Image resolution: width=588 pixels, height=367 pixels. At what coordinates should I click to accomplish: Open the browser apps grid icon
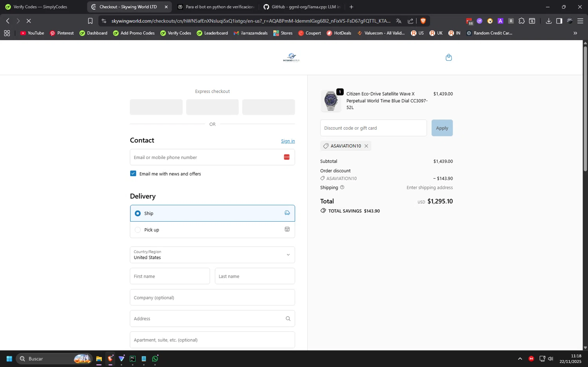click(7, 33)
